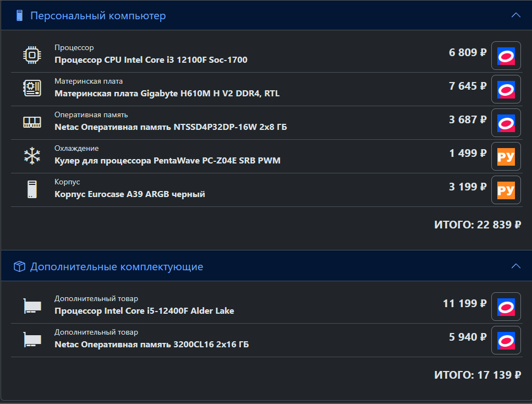Click the Дополнительные комплектующие header title
The height and width of the screenshot is (404, 532).
117,267
